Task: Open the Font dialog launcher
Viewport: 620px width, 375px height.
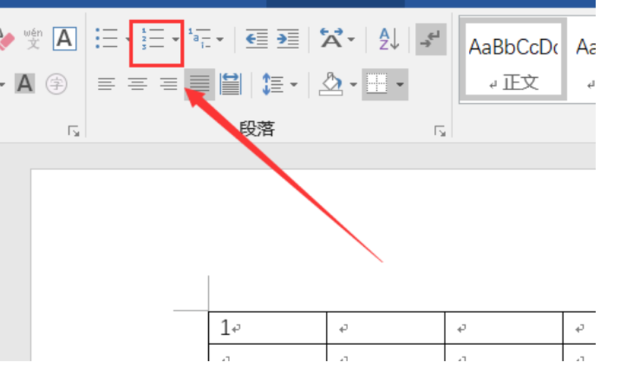Action: point(74,131)
